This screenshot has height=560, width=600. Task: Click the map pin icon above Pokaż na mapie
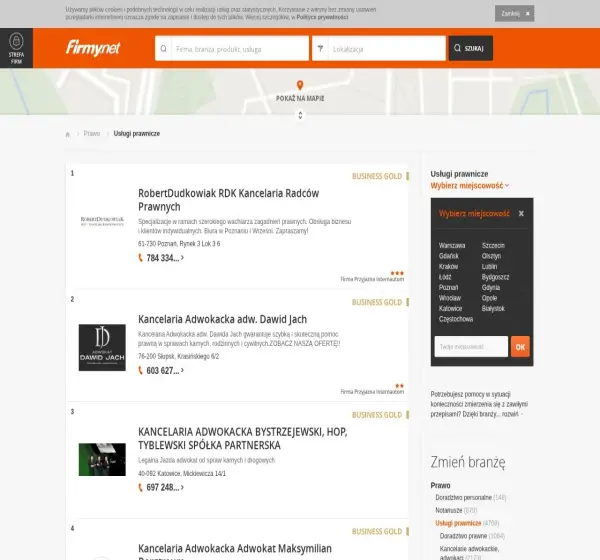(300, 85)
